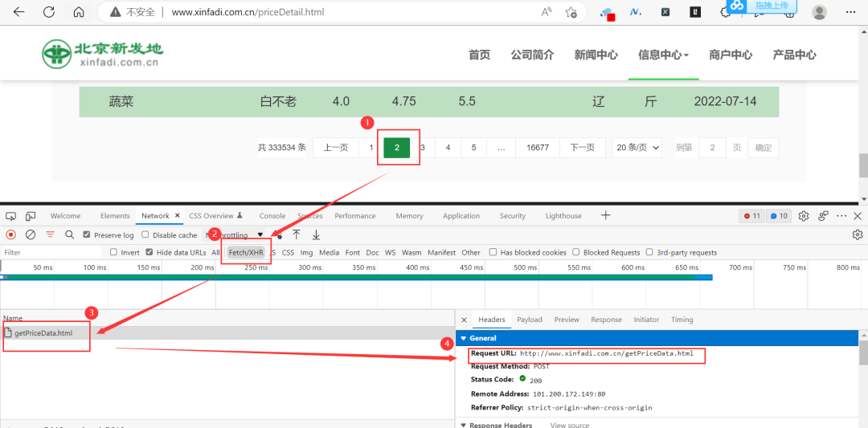Open the Response tab of the request

pos(606,320)
